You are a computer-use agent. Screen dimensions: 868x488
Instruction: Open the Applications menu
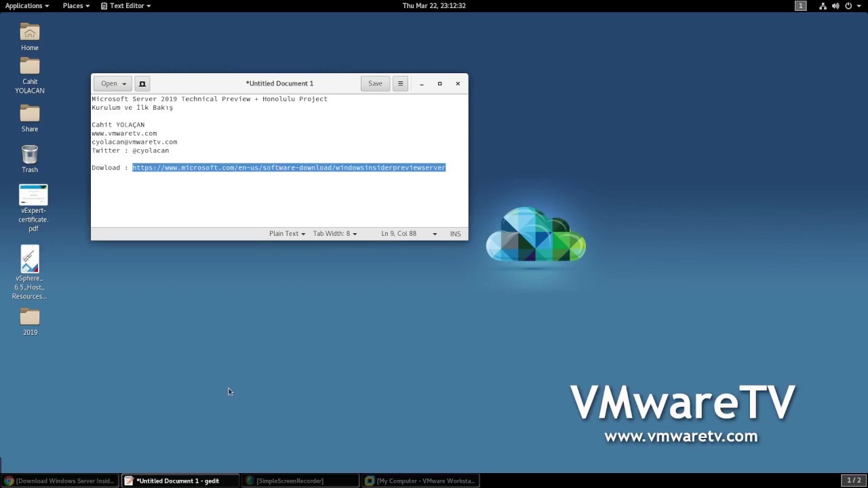(x=27, y=5)
